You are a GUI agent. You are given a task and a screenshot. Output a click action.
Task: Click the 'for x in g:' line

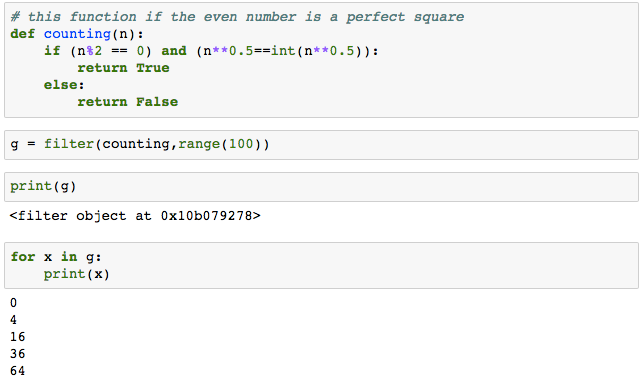56,257
